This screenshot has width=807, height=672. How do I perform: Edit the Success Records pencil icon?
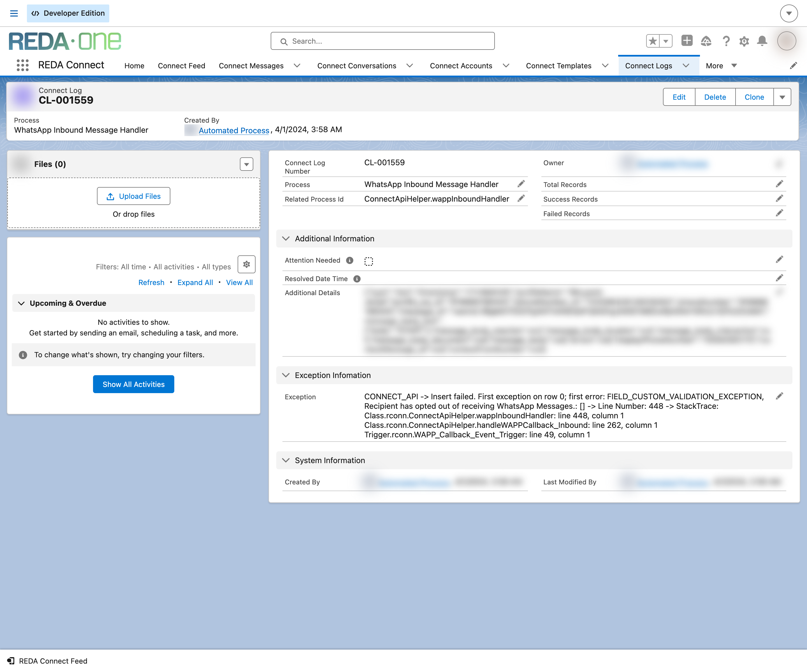tap(779, 199)
